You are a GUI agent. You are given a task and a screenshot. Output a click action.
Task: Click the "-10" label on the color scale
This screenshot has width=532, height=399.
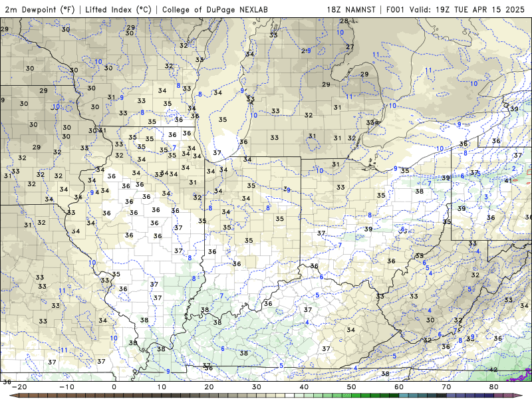tap(67, 387)
